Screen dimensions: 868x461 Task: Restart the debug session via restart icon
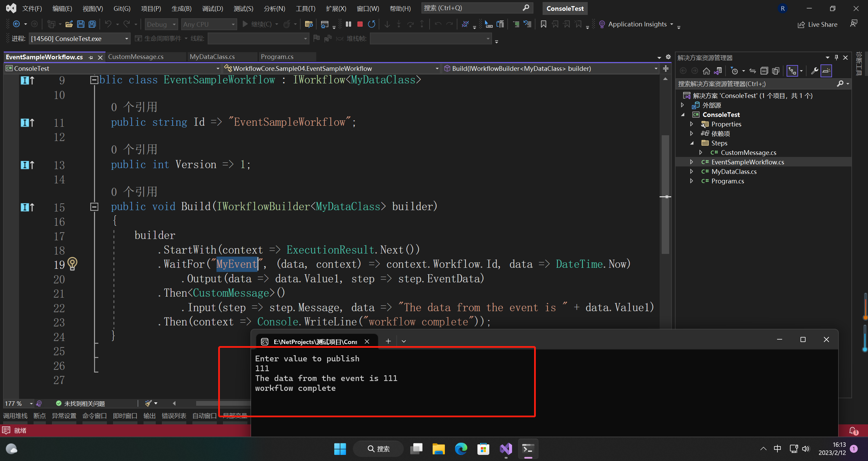(372, 24)
